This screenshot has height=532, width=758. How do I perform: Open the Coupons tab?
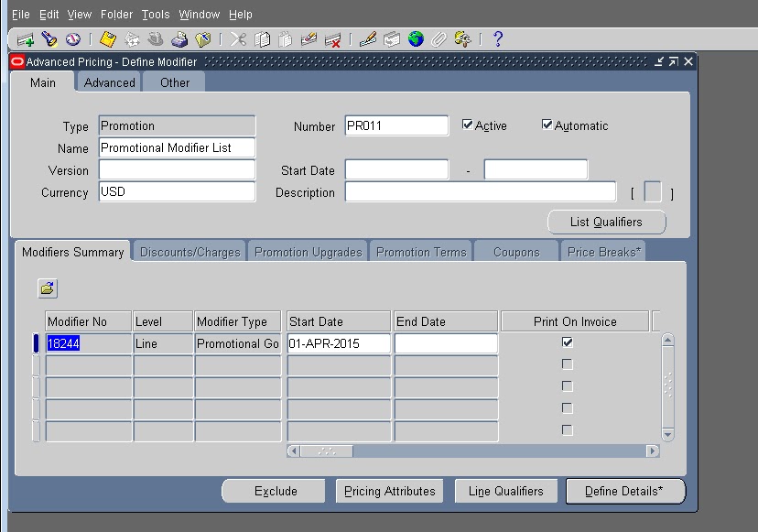coord(516,252)
